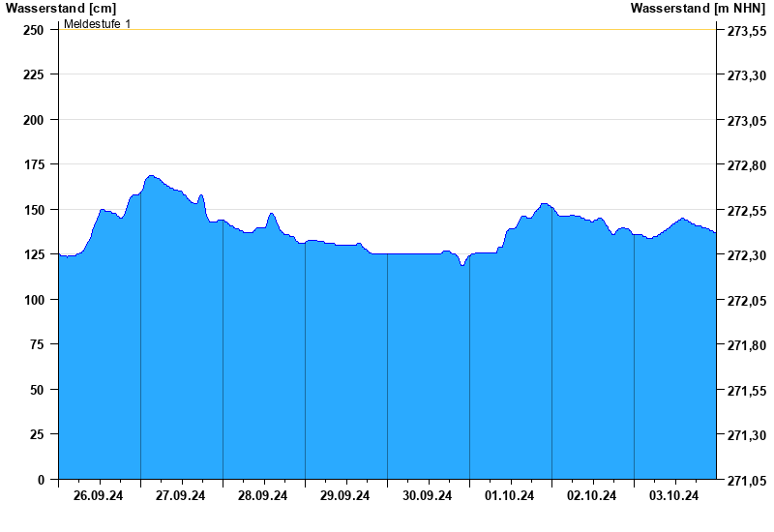This screenshot has height=532, width=774.
Task: Select the 225 left-axis value
Action: point(34,74)
